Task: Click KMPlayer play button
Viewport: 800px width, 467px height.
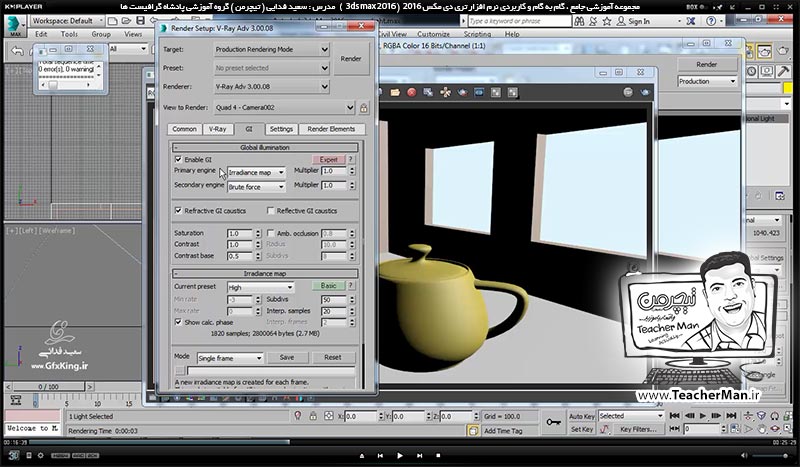Action: point(399,455)
